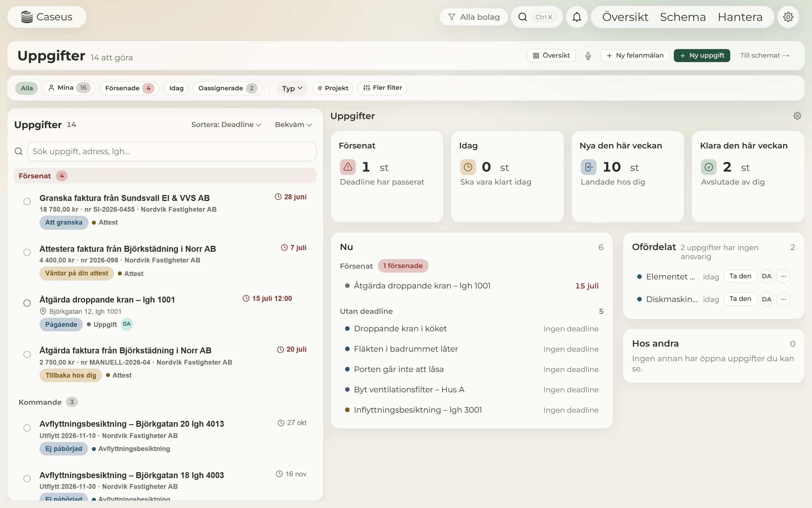Open the Alla bolag company filter
The image size is (812, 508).
pyautogui.click(x=473, y=17)
